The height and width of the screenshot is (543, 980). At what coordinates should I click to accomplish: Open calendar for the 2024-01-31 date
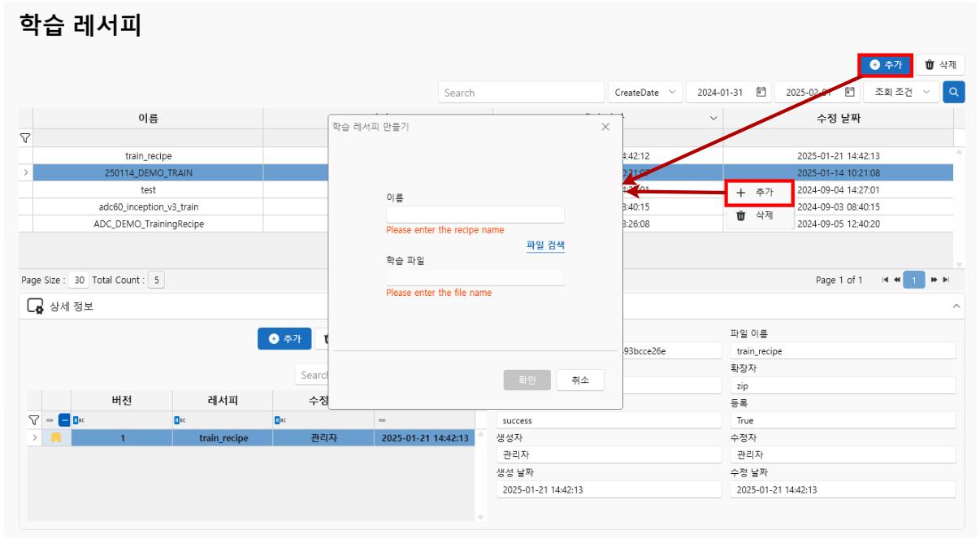pyautogui.click(x=762, y=93)
